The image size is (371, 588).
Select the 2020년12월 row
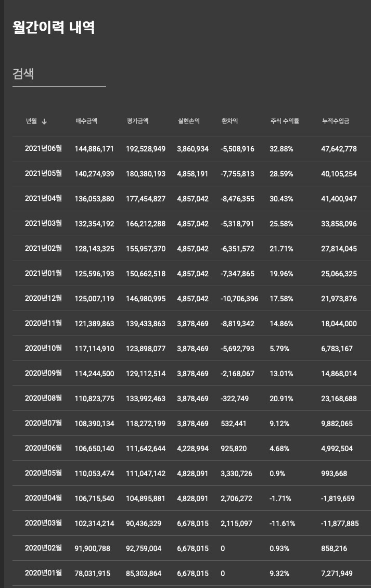(191, 299)
